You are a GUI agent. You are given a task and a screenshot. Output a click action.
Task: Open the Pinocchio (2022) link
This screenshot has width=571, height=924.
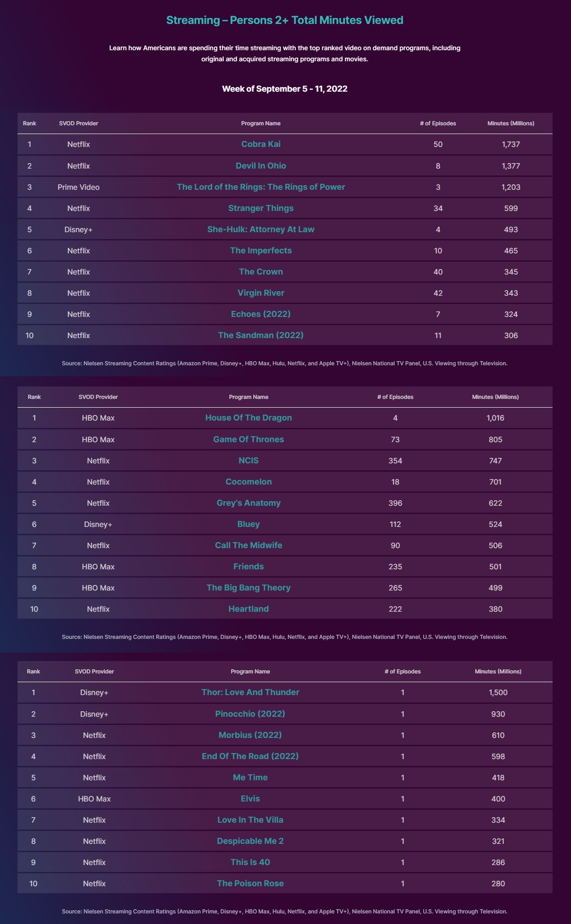click(250, 714)
